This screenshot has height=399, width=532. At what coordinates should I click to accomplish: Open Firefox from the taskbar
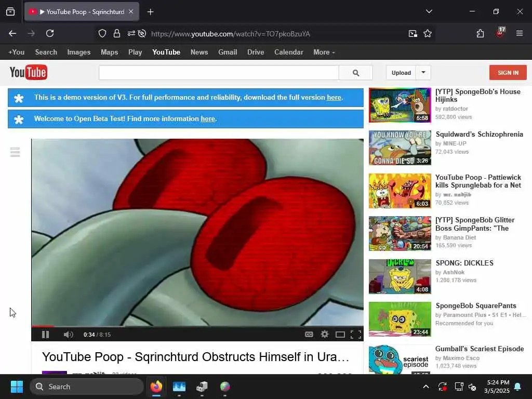pos(156,387)
